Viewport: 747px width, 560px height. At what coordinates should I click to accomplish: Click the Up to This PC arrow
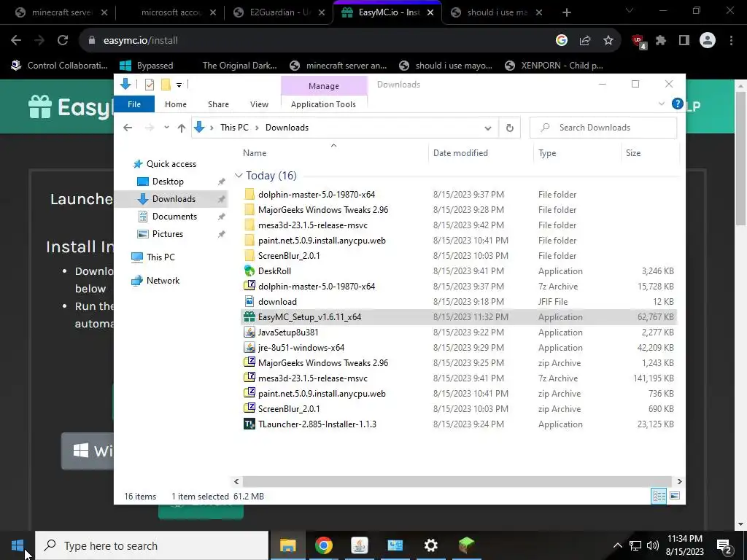coord(182,128)
